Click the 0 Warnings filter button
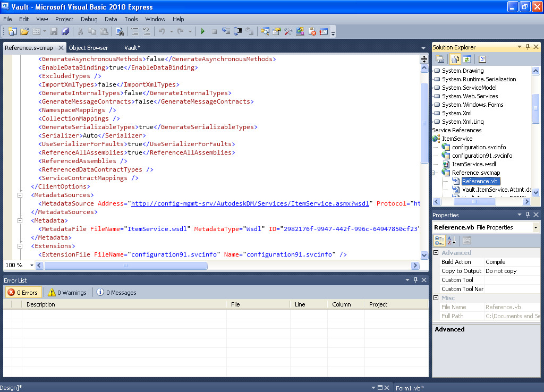 click(x=67, y=293)
